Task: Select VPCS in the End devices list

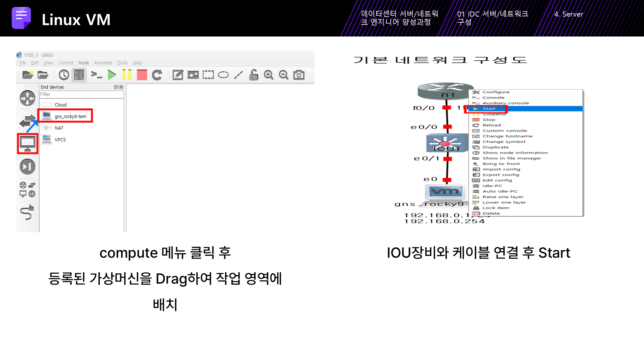Action: (60, 139)
